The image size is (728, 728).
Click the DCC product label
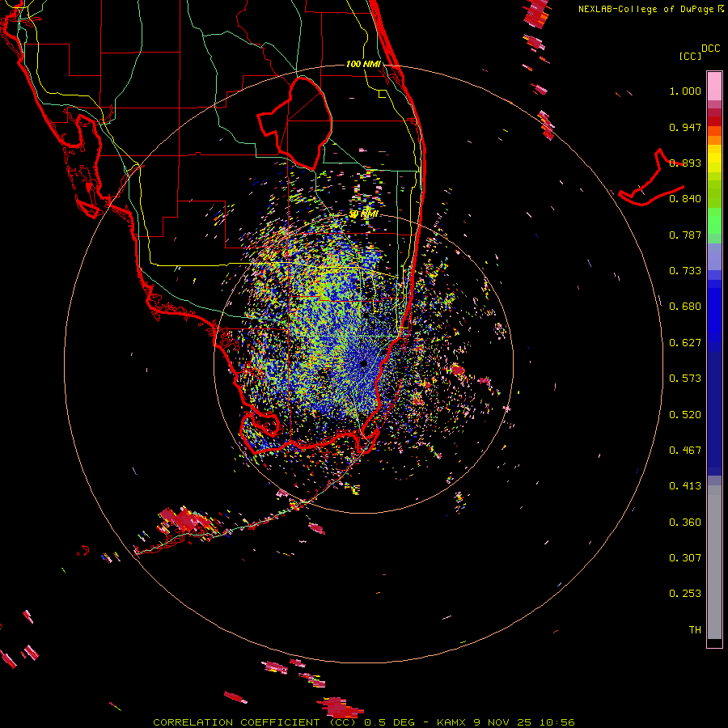(x=711, y=49)
